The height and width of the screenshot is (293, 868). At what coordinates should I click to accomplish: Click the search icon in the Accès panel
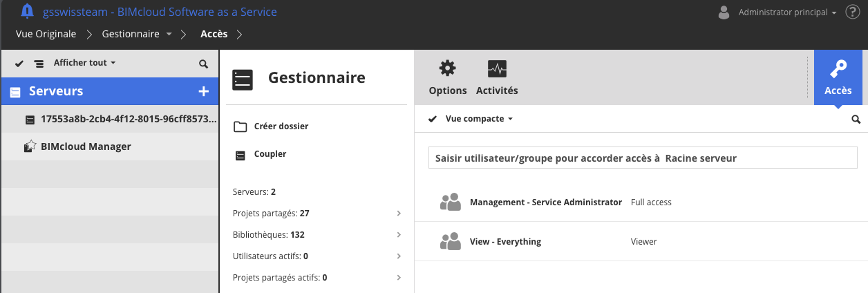(x=856, y=120)
